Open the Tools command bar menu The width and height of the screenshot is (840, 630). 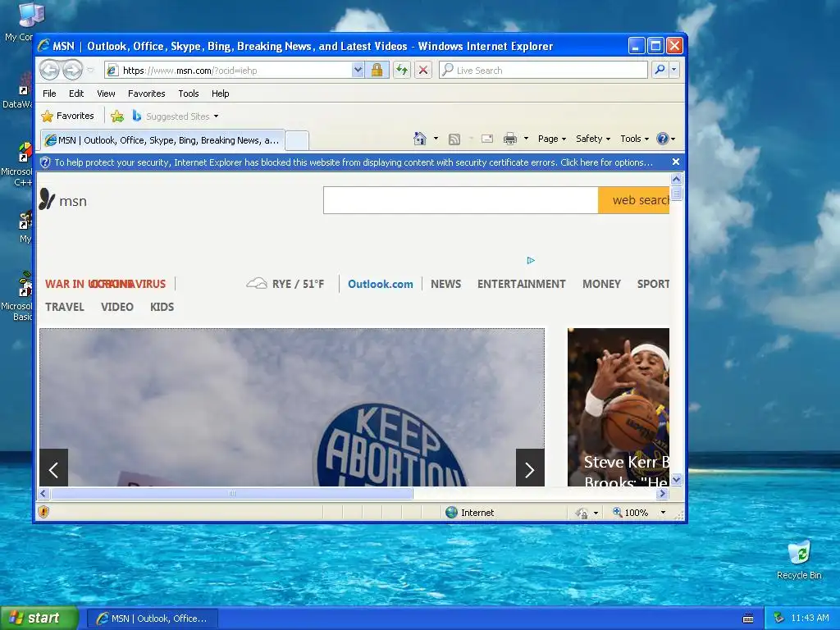point(634,139)
